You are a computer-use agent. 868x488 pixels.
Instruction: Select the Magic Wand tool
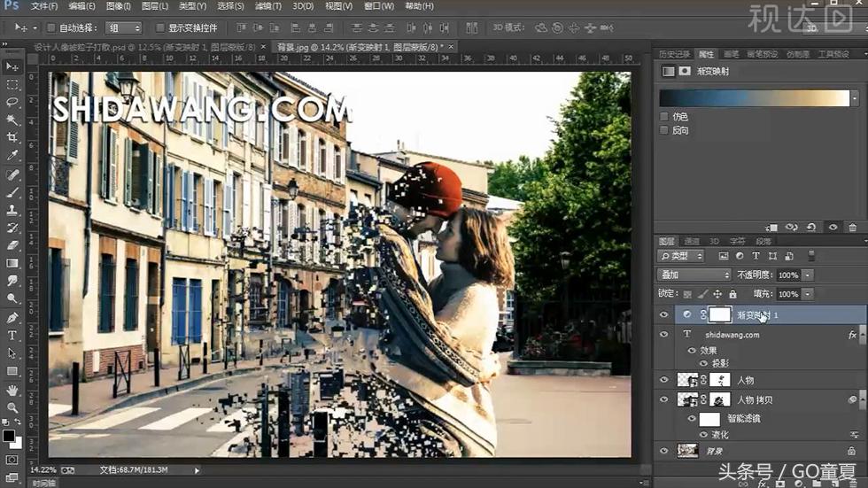(12, 120)
